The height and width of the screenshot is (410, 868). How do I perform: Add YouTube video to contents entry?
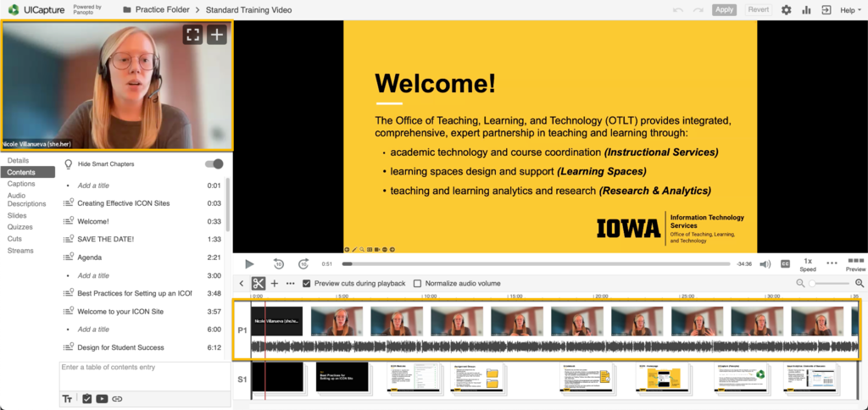[x=102, y=398]
